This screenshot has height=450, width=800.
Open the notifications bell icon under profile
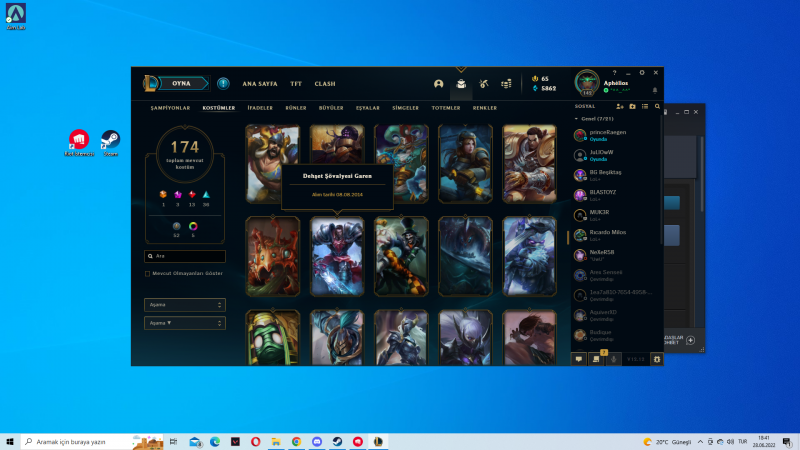pyautogui.click(x=655, y=90)
